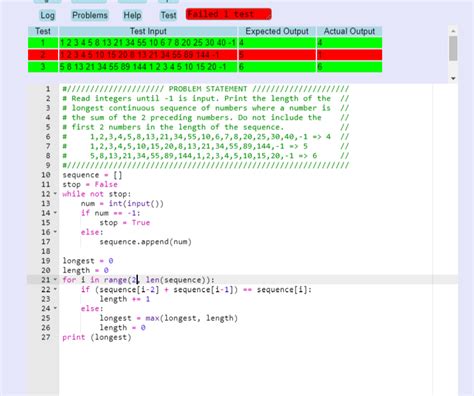This screenshot has width=474, height=396.
Task: Click the Actual Output column header
Action: (x=349, y=31)
